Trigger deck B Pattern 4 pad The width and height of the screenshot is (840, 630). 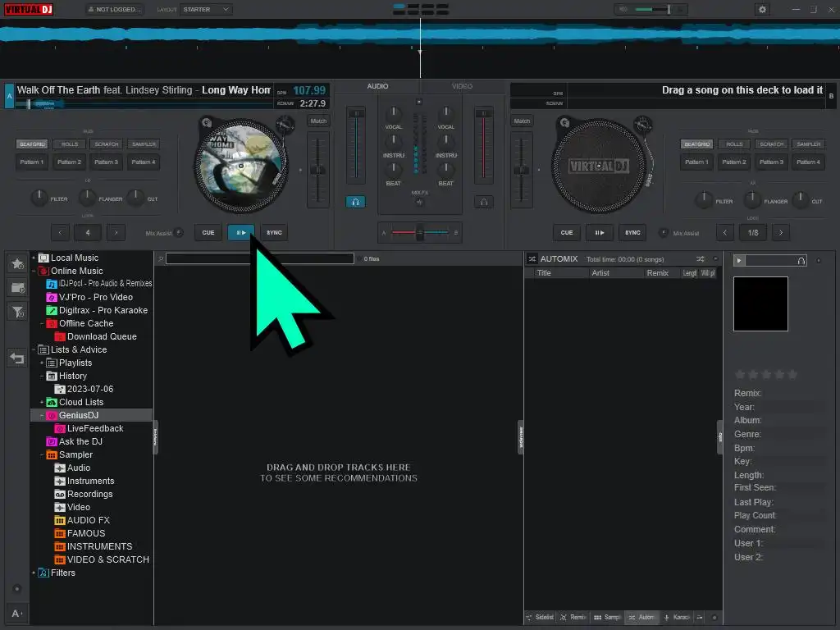(x=808, y=162)
